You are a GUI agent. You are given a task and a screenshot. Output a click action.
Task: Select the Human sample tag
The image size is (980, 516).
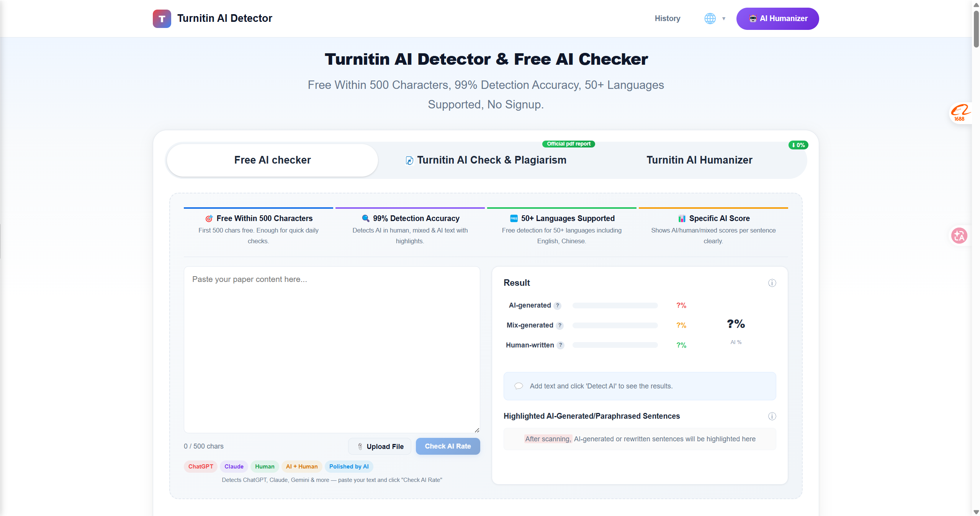coord(265,467)
